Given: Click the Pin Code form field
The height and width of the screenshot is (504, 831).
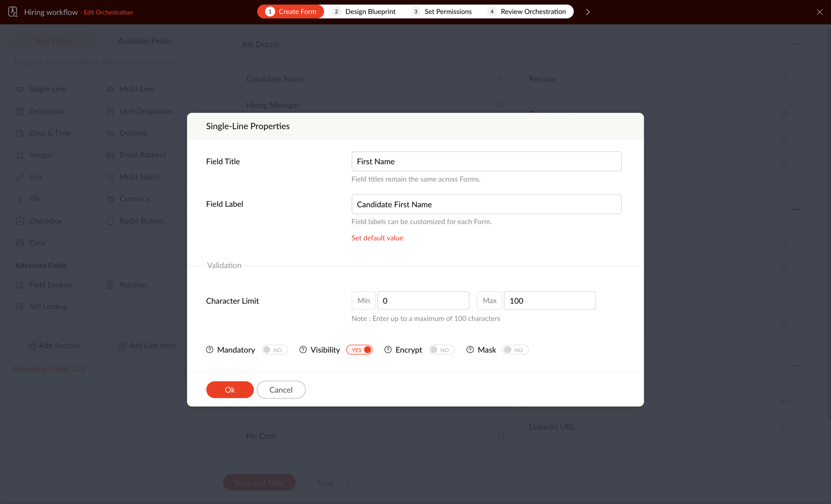Looking at the screenshot, I should tap(376, 436).
